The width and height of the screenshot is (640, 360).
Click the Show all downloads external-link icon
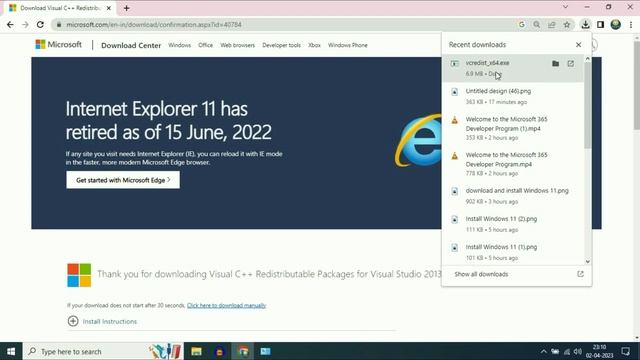tap(580, 274)
